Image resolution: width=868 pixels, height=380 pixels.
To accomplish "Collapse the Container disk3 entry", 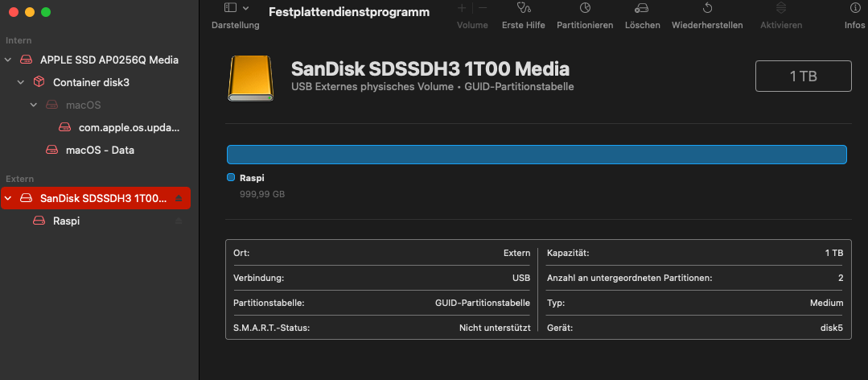I will click(x=21, y=82).
